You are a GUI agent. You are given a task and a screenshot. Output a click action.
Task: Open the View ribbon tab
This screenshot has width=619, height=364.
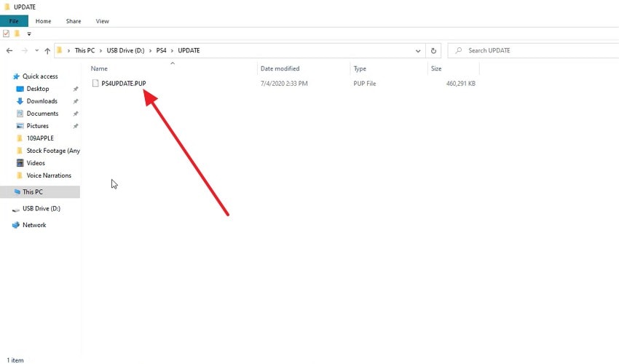(x=102, y=21)
